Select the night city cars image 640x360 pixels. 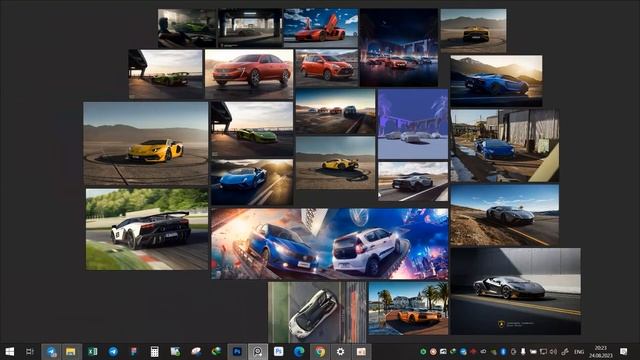[x=399, y=47]
